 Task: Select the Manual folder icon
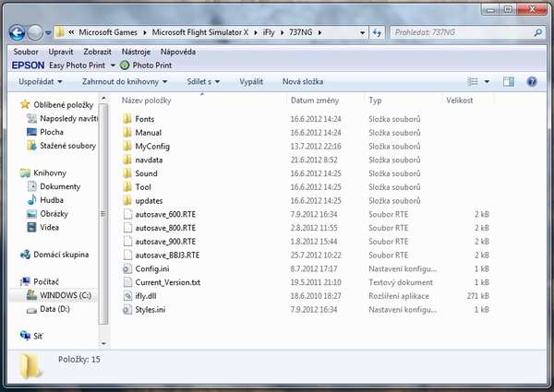(x=127, y=133)
